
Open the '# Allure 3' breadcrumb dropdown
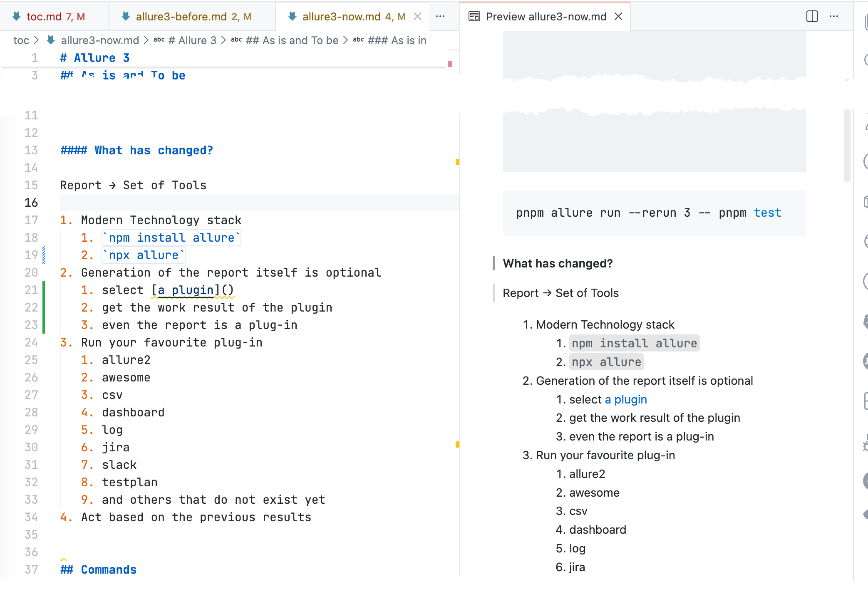point(192,40)
